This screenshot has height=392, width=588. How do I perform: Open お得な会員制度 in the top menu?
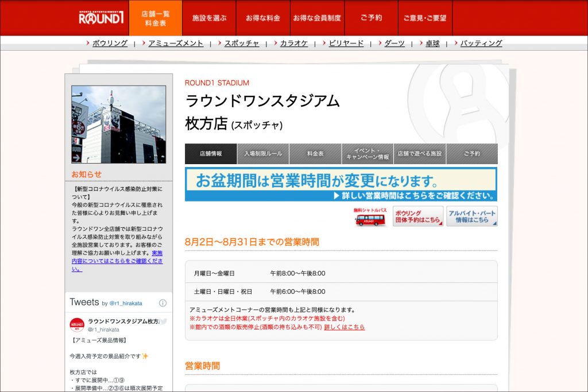point(316,18)
